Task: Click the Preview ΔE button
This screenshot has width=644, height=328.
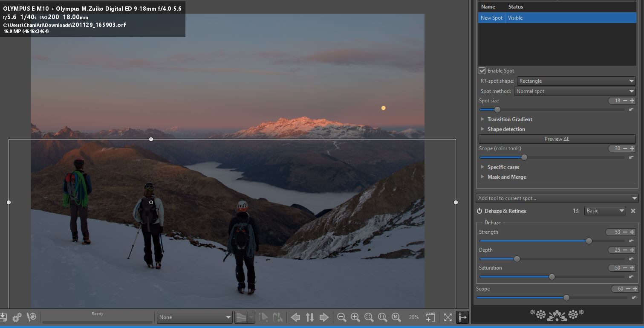Action: click(557, 139)
